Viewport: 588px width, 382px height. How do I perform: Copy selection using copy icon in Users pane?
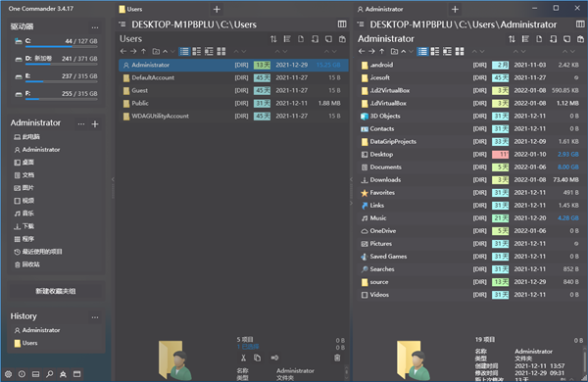(257, 358)
